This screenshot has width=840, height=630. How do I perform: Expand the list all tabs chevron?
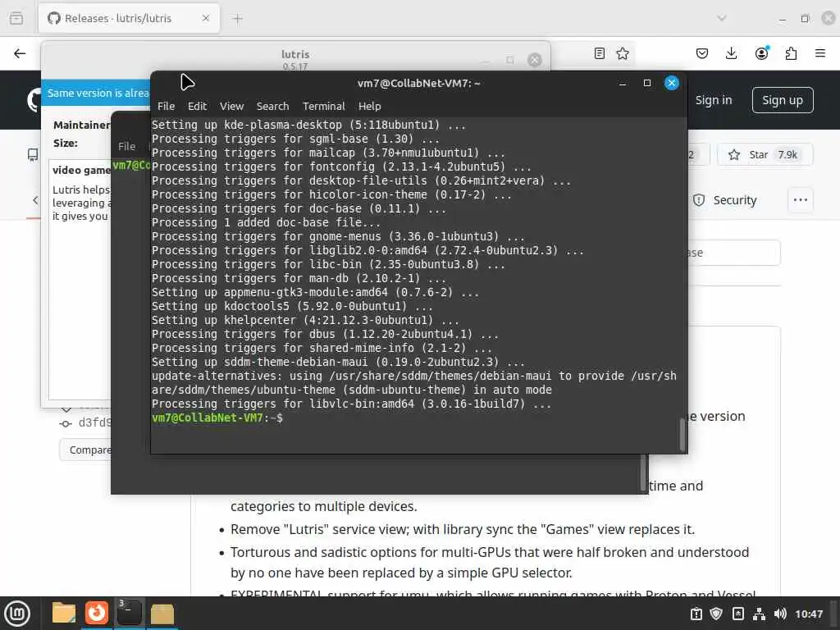(x=722, y=18)
